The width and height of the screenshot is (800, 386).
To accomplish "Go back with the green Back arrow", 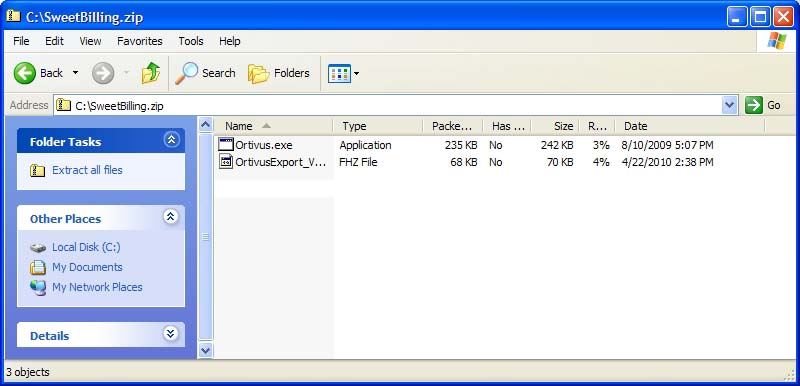I will (38, 73).
